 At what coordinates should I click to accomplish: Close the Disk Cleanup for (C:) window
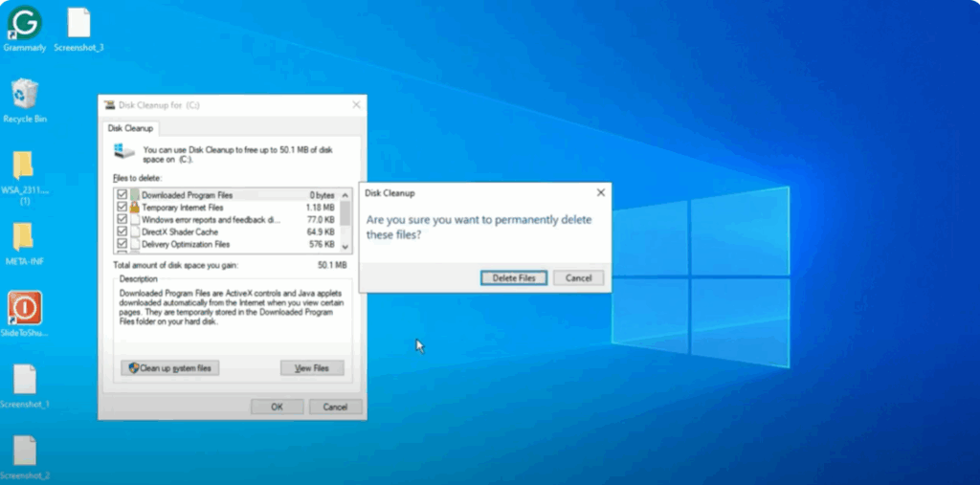pyautogui.click(x=356, y=105)
